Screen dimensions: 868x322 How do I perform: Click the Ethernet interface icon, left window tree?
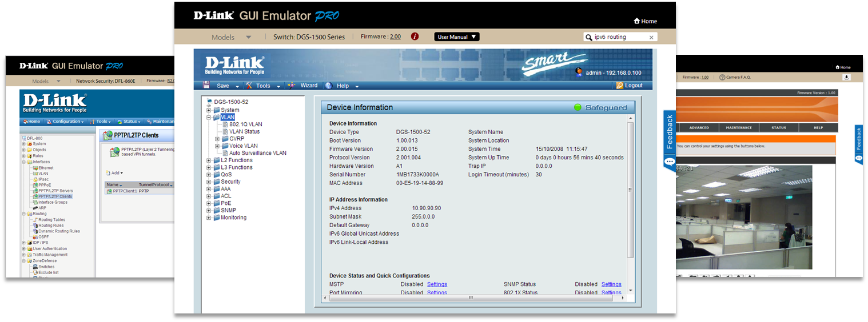[x=35, y=168]
